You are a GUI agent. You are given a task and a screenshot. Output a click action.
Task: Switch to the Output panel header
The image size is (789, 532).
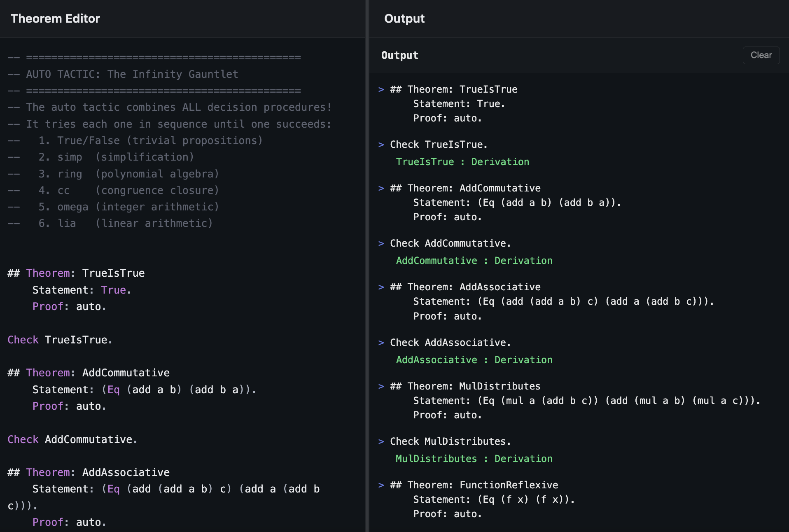click(x=404, y=19)
